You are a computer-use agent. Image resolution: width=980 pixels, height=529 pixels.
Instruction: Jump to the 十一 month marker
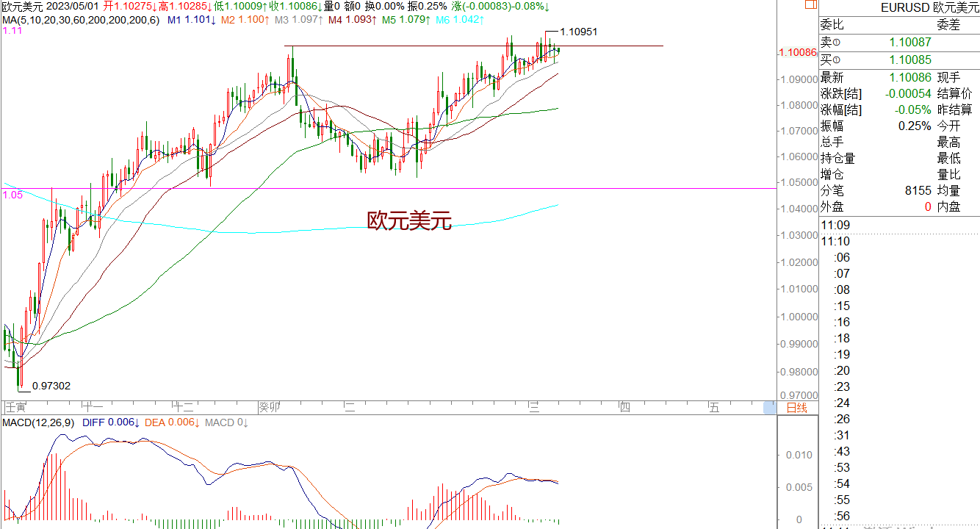(93, 407)
